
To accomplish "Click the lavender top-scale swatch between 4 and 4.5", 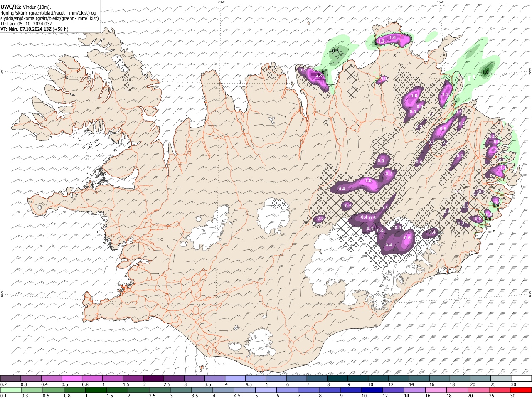I will pos(235,378).
